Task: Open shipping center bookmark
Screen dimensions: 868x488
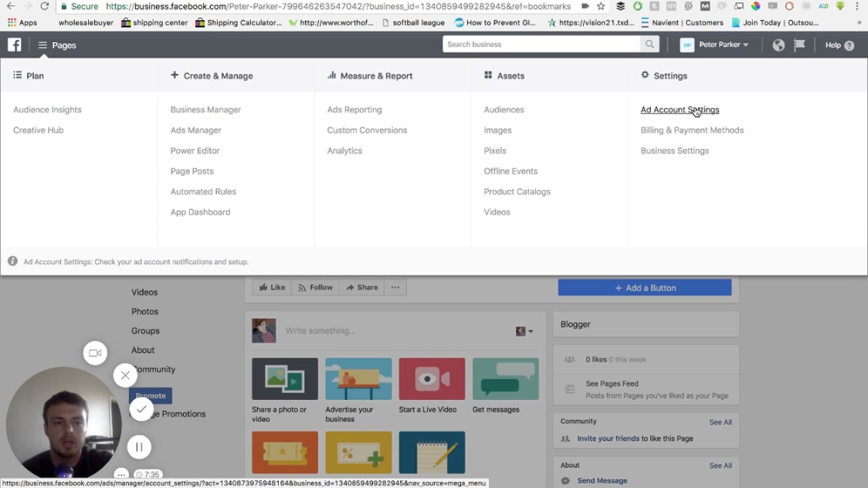Action: (x=155, y=22)
